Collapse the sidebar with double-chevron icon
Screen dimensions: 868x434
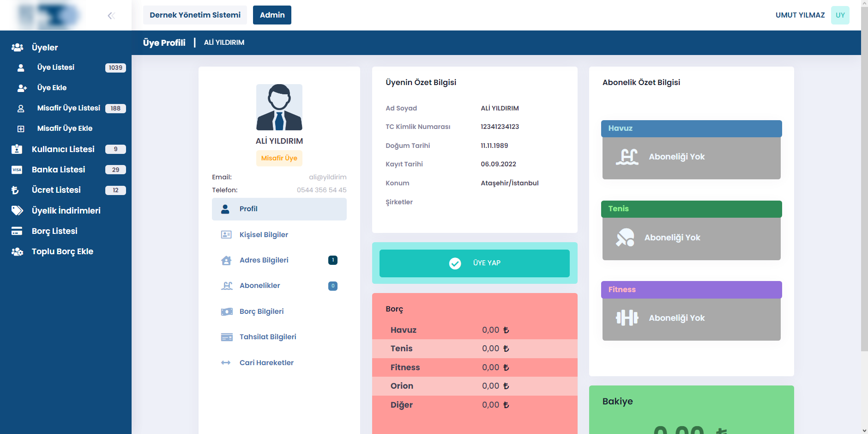pyautogui.click(x=111, y=16)
